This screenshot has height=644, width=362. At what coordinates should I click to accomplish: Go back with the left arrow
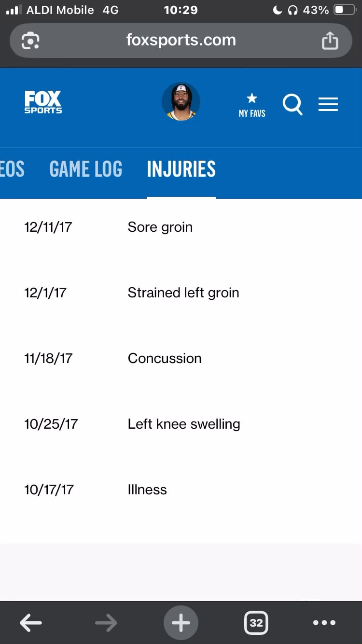point(31,623)
